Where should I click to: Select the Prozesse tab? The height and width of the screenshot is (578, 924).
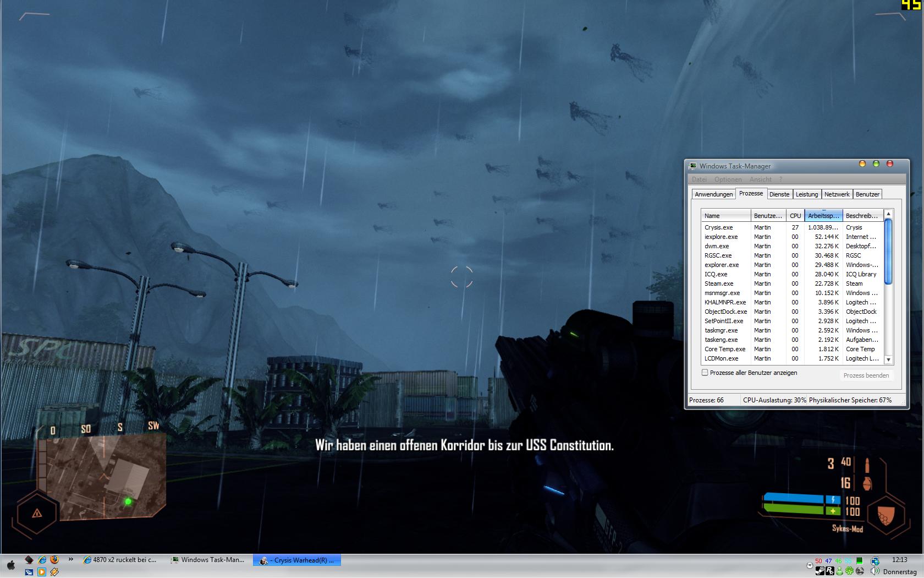coord(751,193)
